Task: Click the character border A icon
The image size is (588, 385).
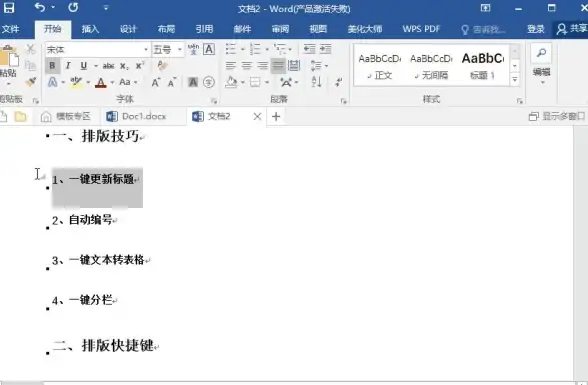Action: point(209,49)
